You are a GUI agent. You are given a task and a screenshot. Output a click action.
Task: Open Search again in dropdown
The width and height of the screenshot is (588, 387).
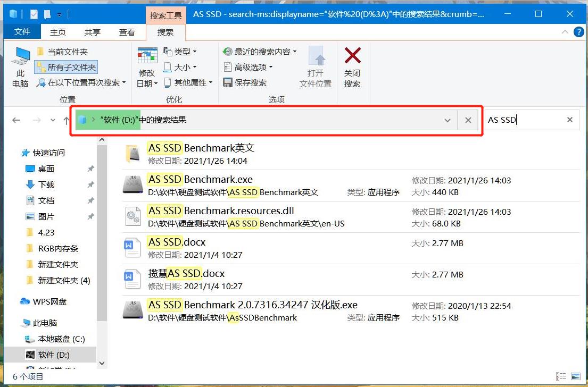point(81,82)
